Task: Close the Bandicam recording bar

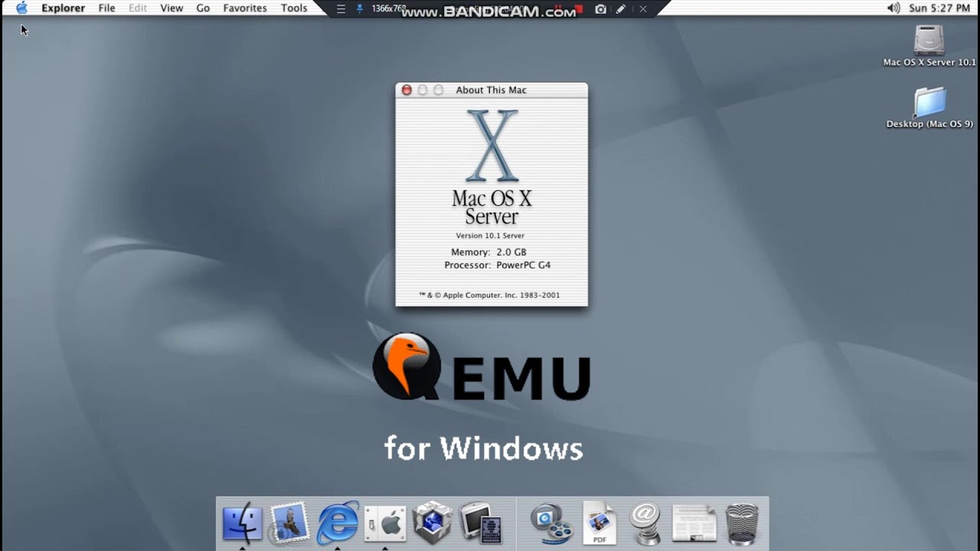Action: coord(643,8)
